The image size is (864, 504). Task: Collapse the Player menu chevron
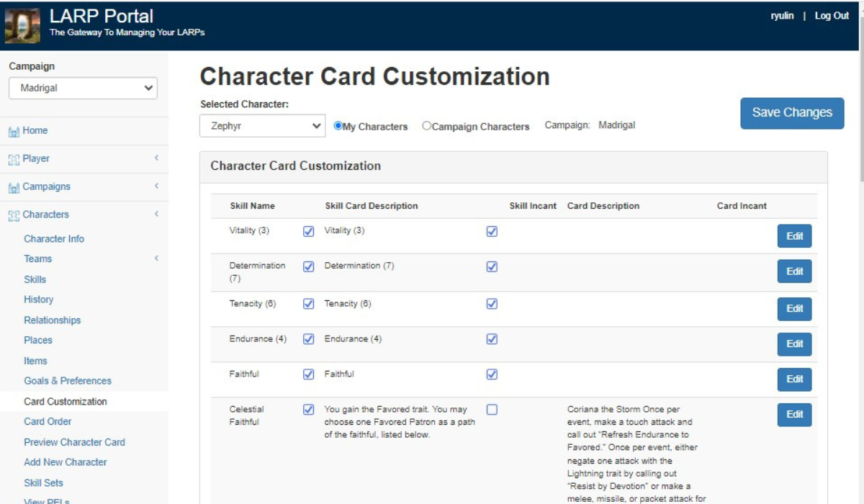pos(156,158)
